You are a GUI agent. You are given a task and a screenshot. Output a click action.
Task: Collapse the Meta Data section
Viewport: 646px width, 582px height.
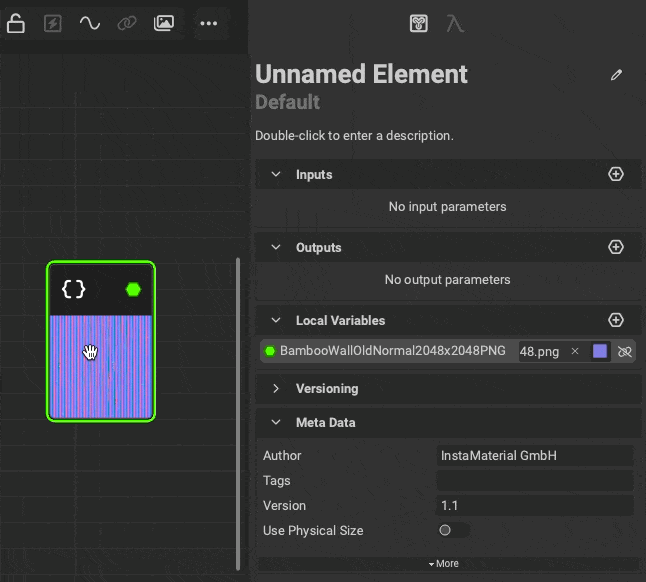(276, 422)
